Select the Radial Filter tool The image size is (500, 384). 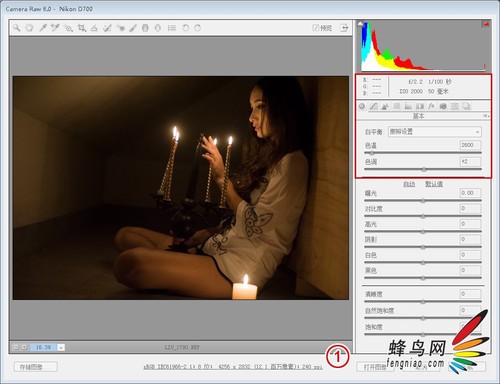point(158,28)
